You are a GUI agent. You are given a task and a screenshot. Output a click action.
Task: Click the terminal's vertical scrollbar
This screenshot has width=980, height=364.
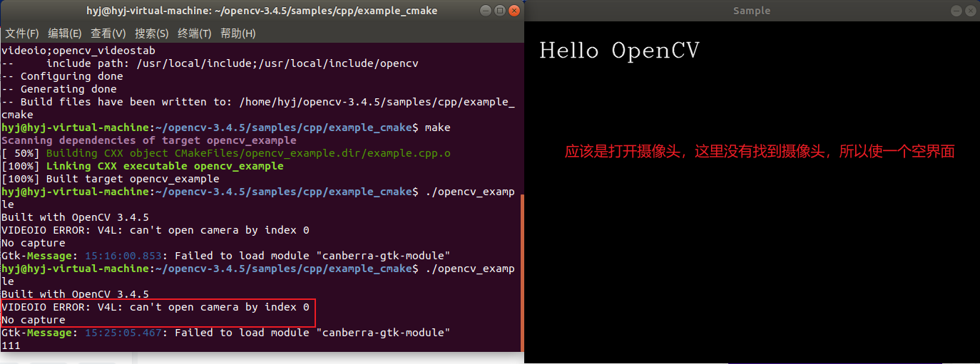(521, 272)
